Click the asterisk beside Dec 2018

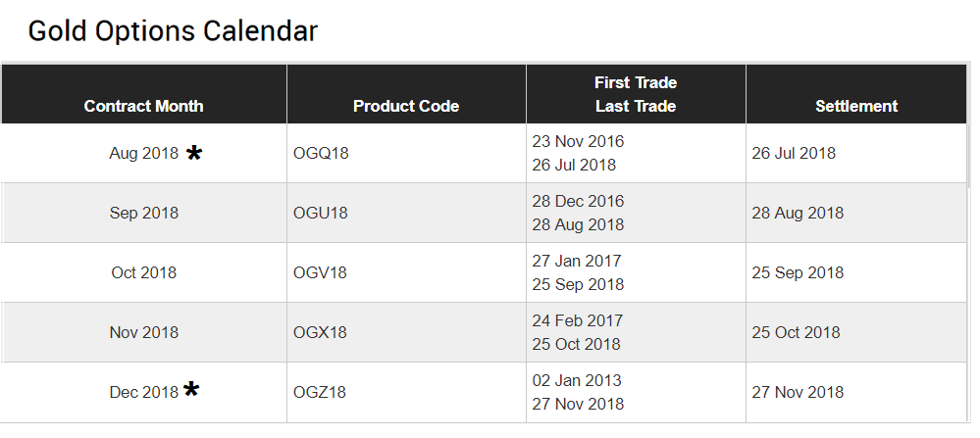pyautogui.click(x=192, y=391)
